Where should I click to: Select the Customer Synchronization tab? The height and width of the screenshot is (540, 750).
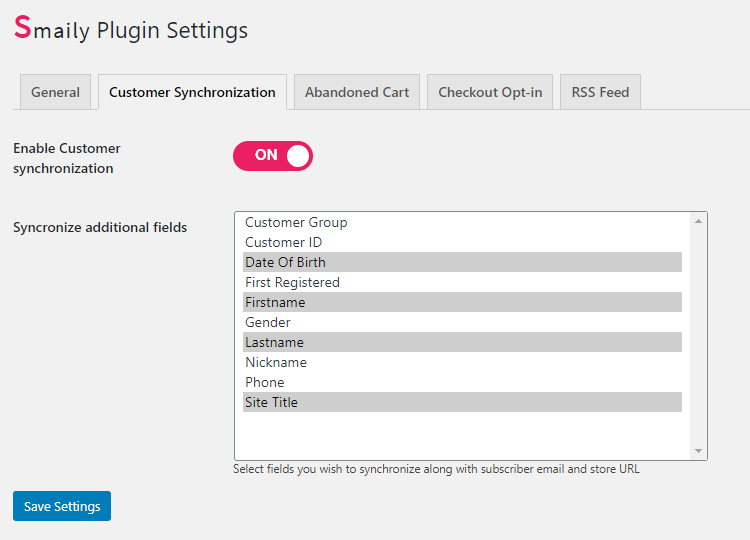point(192,92)
